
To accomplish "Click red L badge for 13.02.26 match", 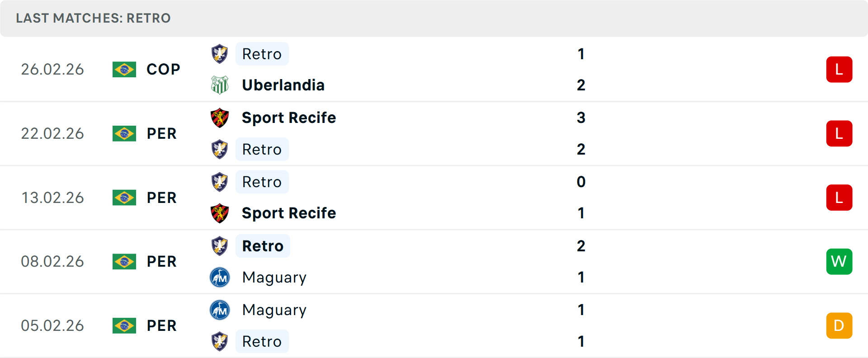I will click(x=839, y=198).
